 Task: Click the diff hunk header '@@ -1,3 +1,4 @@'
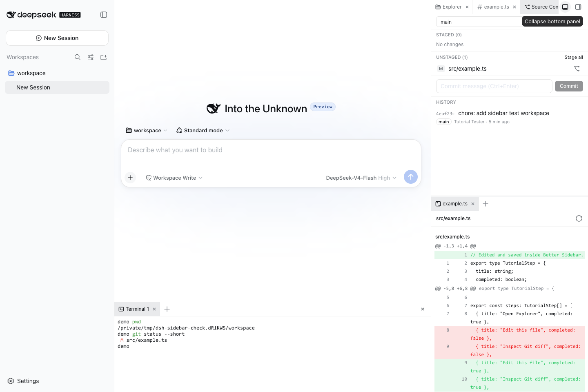[x=456, y=246]
